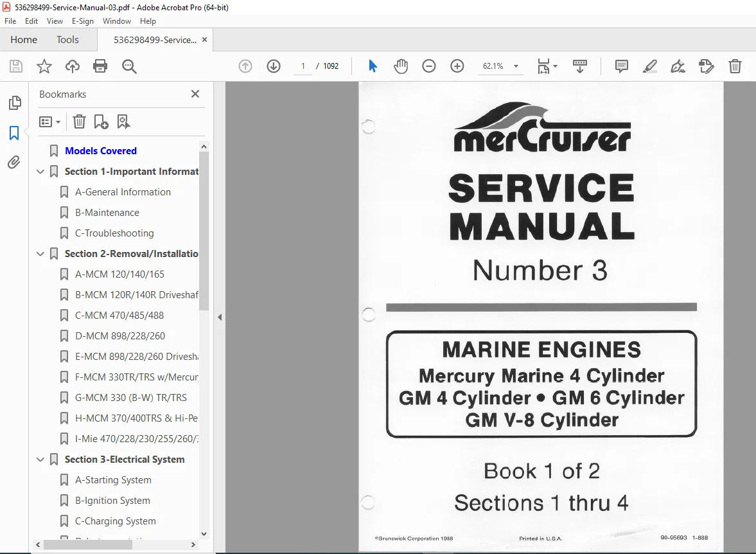The width and height of the screenshot is (756, 554).
Task: Delete selected bookmark trash icon
Action: 79,121
